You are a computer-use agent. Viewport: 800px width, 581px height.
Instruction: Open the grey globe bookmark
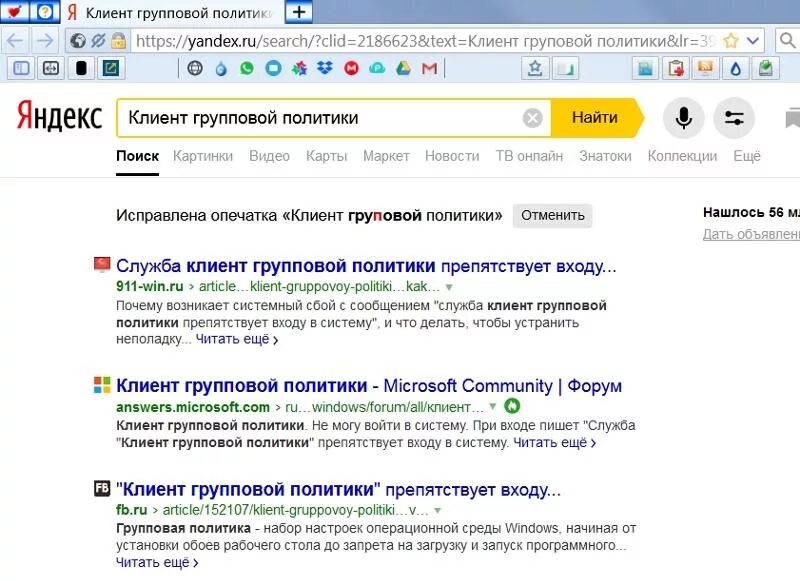[195, 68]
